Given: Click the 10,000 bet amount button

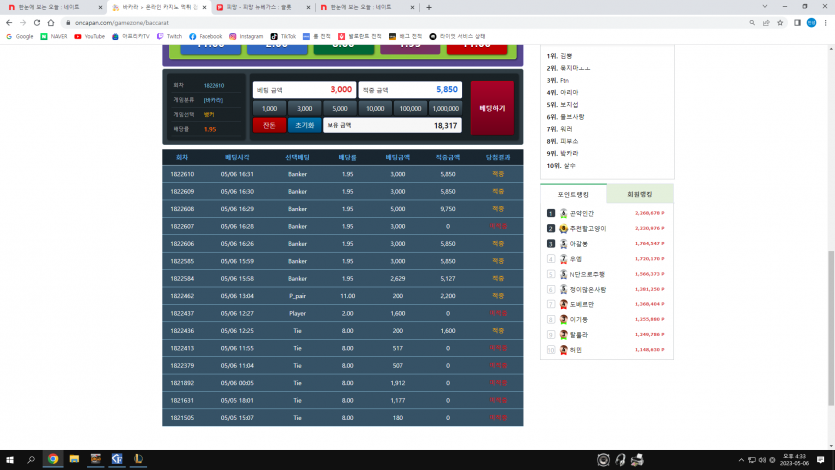Looking at the screenshot, I should [375, 109].
